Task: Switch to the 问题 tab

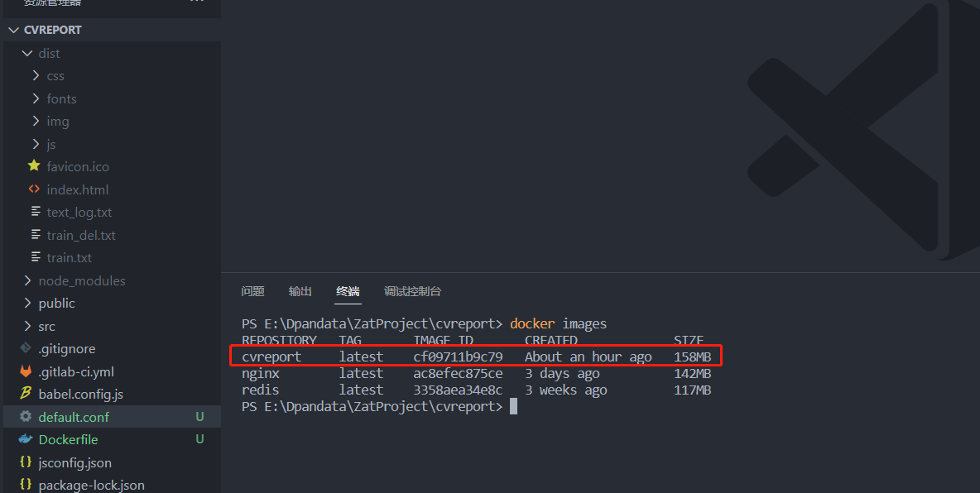Action: click(252, 291)
